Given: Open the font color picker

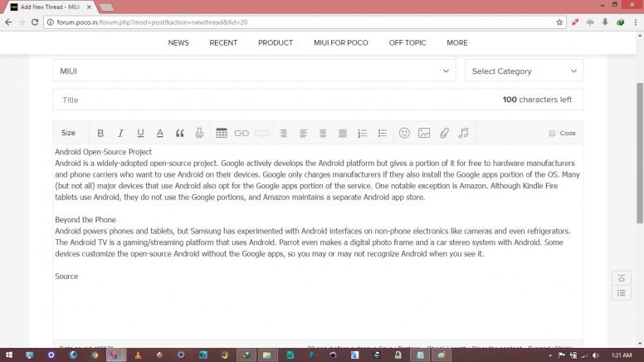Looking at the screenshot, I should click(x=160, y=133).
